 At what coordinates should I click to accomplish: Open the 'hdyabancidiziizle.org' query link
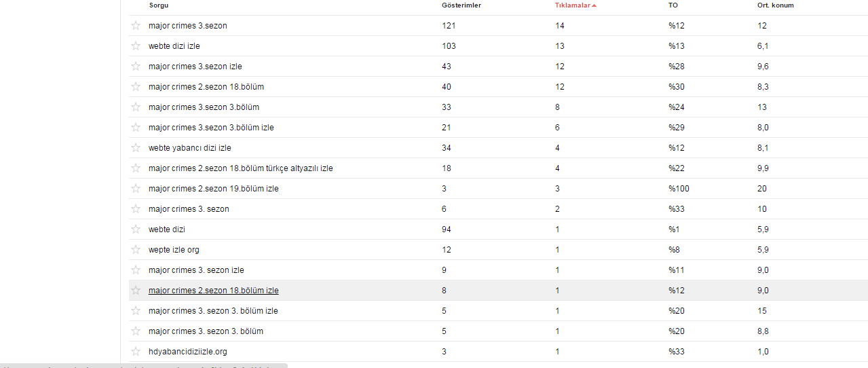click(x=188, y=352)
